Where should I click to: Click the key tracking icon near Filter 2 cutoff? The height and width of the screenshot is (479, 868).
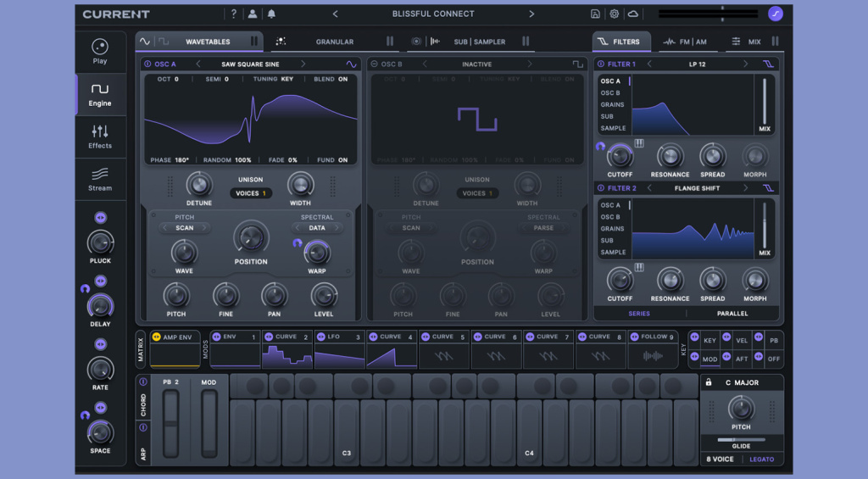[639, 267]
